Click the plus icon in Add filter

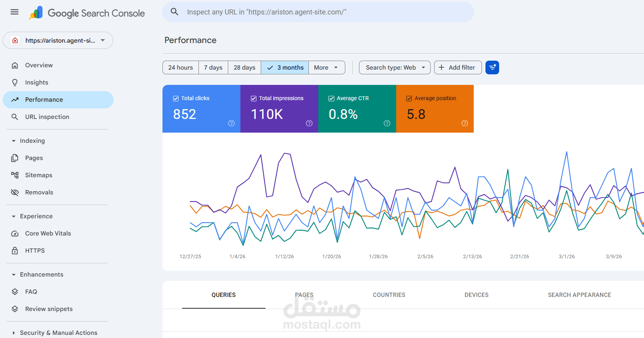tap(441, 68)
